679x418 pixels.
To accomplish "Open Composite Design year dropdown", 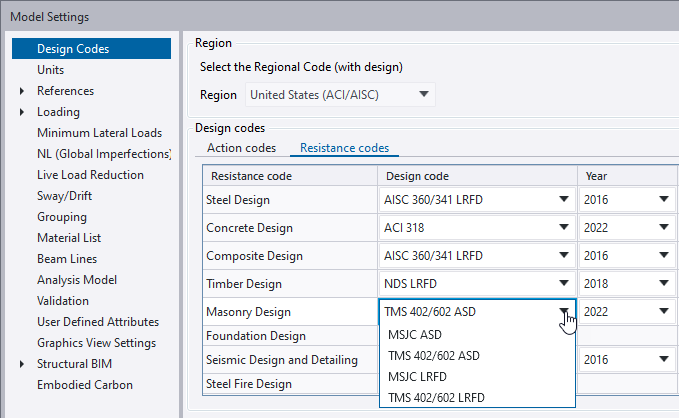I will (x=663, y=255).
